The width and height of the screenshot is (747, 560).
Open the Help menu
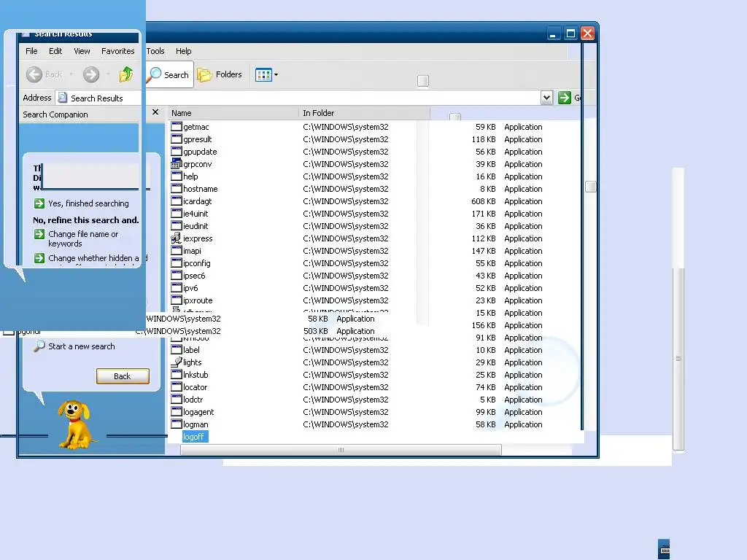pos(183,51)
